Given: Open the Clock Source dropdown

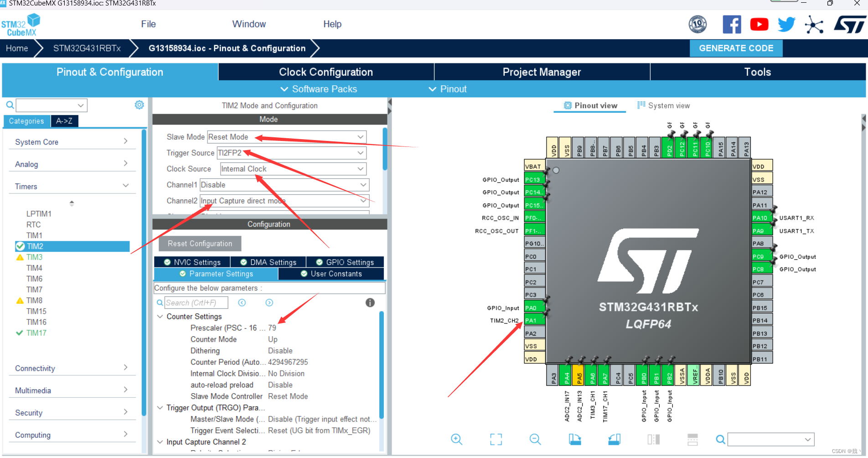Looking at the screenshot, I should (293, 169).
